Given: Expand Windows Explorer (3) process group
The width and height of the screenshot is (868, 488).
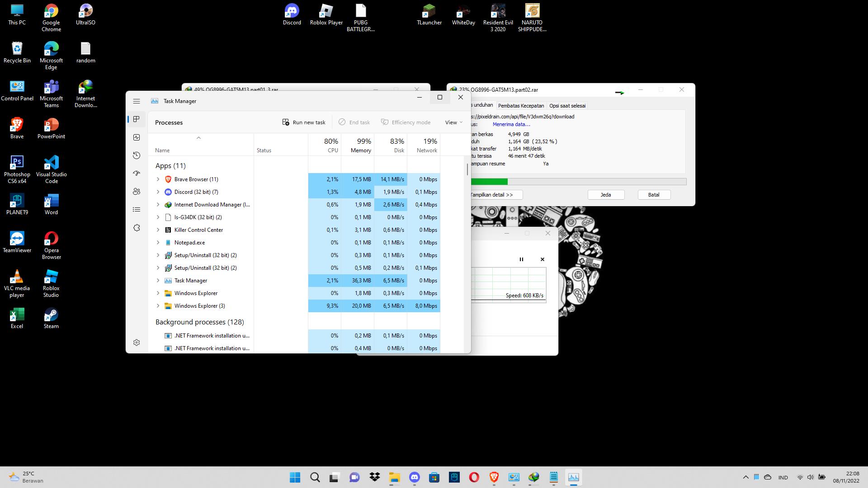Looking at the screenshot, I should tap(158, 306).
